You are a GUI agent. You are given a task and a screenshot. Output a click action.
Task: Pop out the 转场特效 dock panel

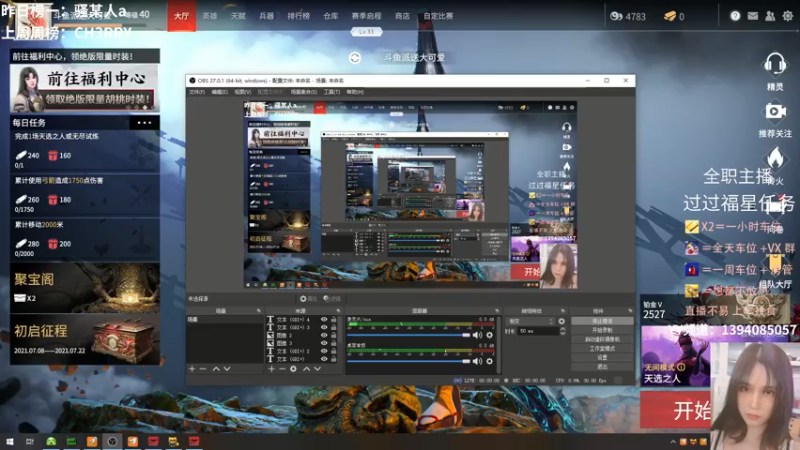click(563, 311)
